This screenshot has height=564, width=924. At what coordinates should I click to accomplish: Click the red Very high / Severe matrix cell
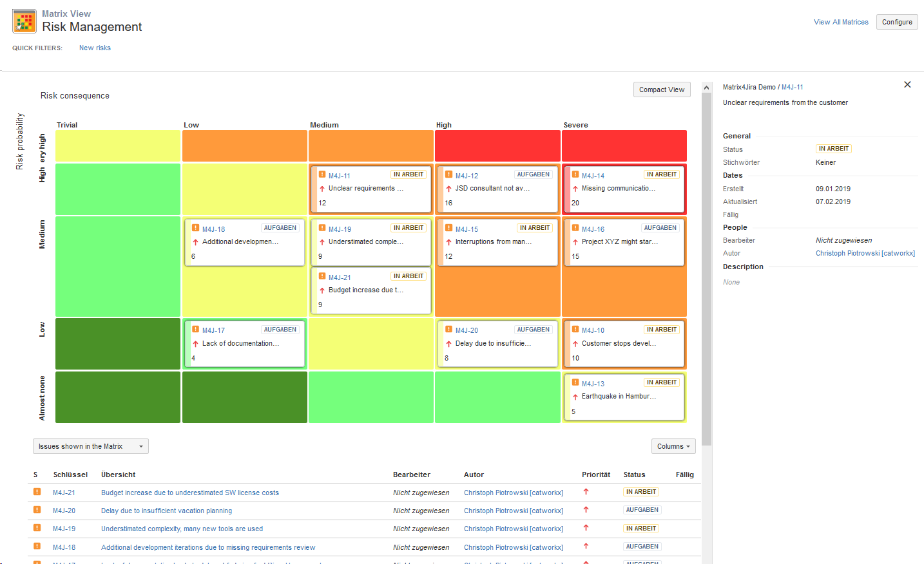[624, 146]
